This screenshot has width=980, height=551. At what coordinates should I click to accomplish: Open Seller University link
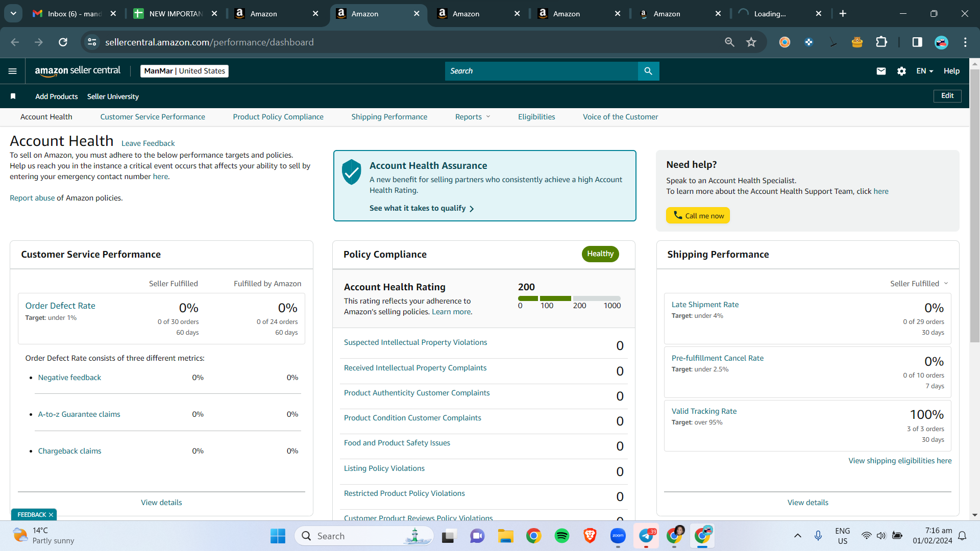[x=113, y=96]
